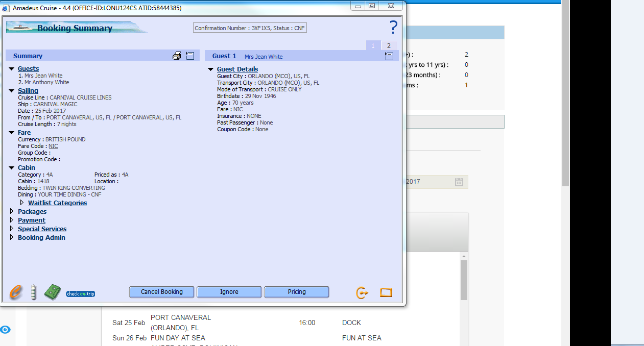
Task: Open the Waitlist Categories link
Action: pos(57,203)
